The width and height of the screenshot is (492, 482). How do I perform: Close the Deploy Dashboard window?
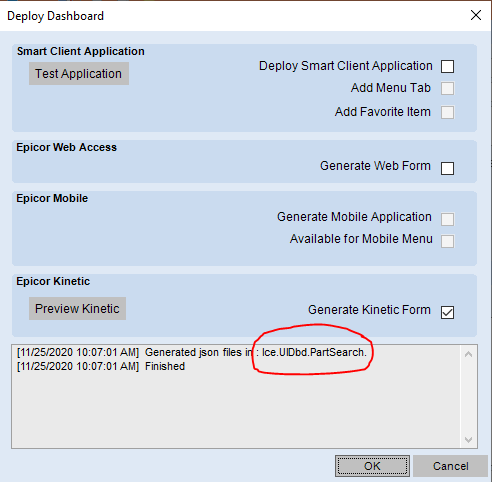pos(476,15)
